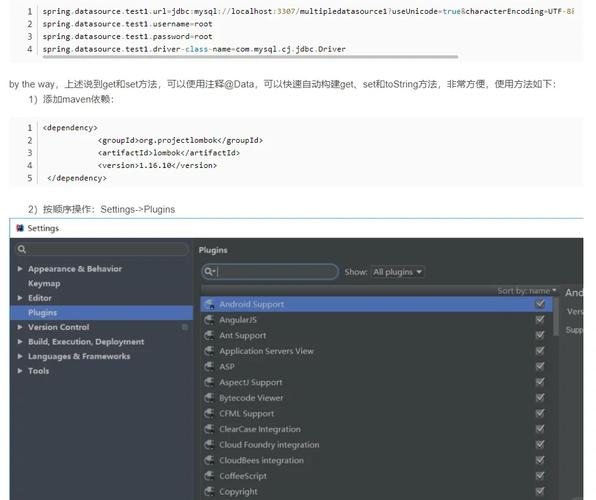596x500 pixels.
Task: Uncheck the Bytecode Viewer plugin
Action: click(x=540, y=397)
